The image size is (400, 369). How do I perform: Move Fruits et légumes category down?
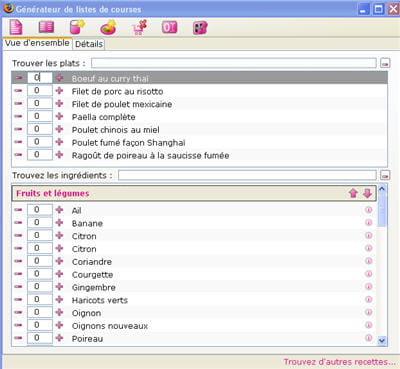pyautogui.click(x=367, y=193)
